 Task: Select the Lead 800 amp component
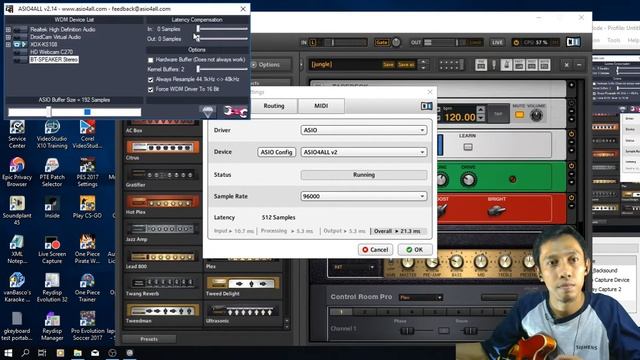pyautogui.click(x=163, y=259)
